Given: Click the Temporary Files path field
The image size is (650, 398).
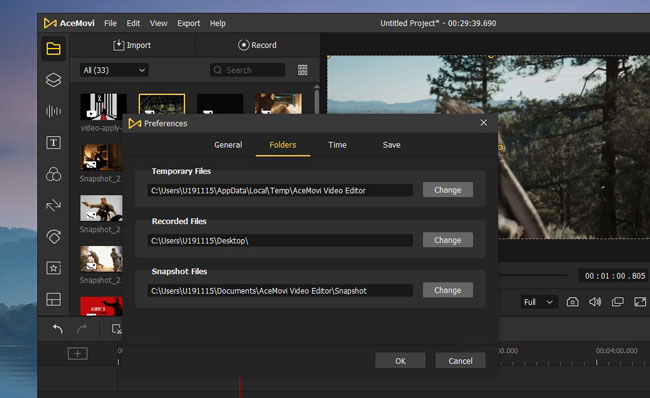Looking at the screenshot, I should [280, 190].
